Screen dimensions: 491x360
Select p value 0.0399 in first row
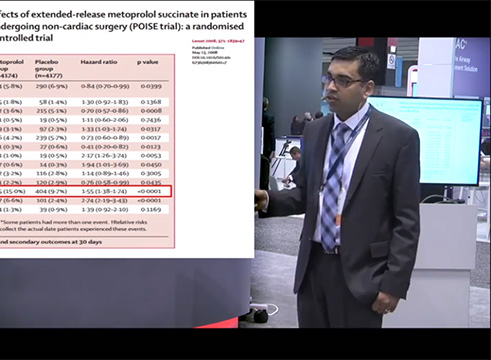pos(151,86)
